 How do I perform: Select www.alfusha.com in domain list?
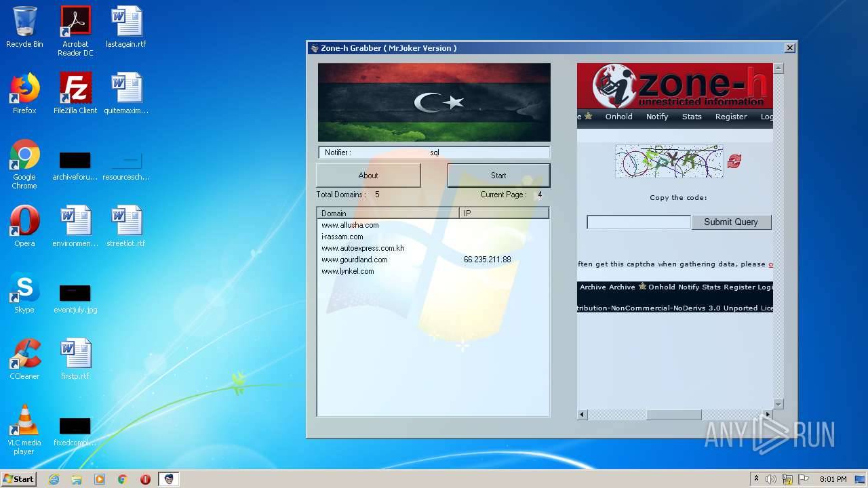click(x=350, y=225)
